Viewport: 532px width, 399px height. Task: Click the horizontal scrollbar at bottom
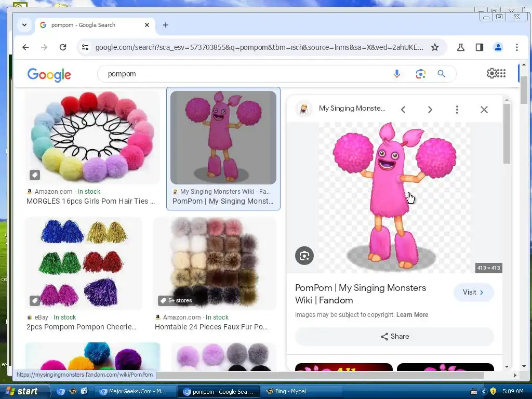(320, 375)
